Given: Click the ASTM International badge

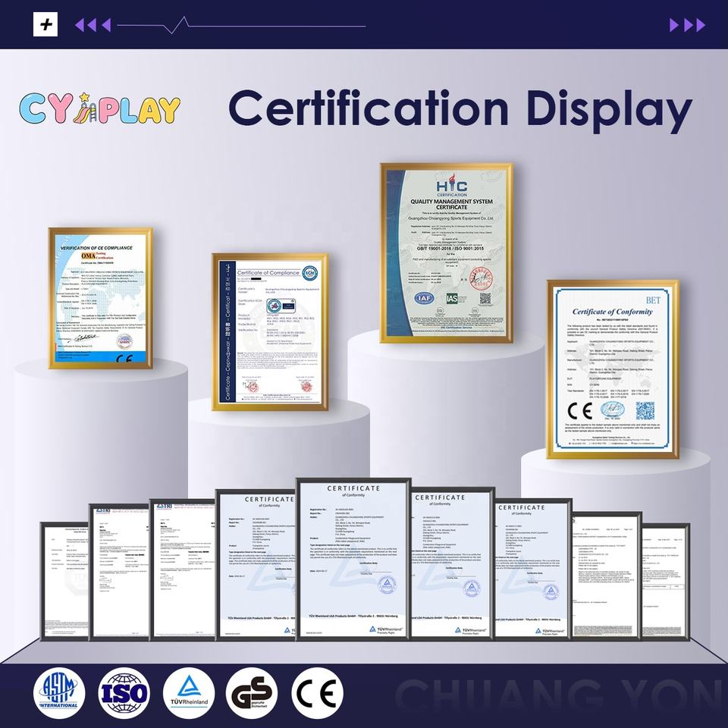Looking at the screenshot, I should click(59, 692).
